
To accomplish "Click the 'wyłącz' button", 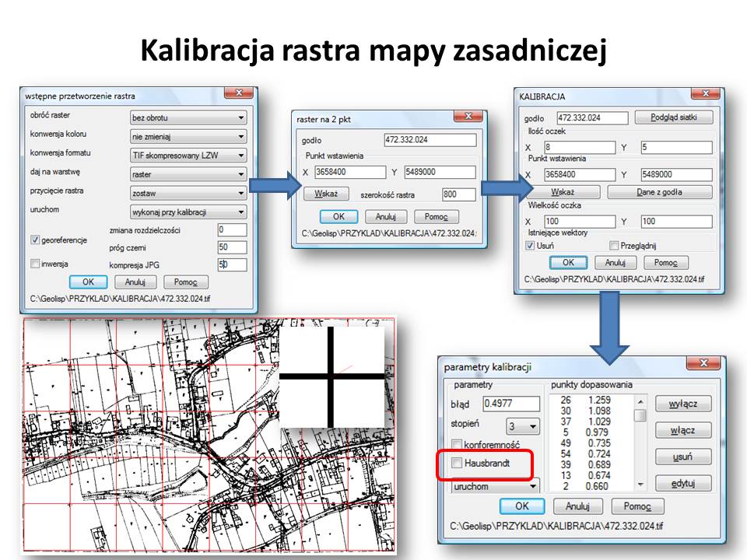I will 683,404.
